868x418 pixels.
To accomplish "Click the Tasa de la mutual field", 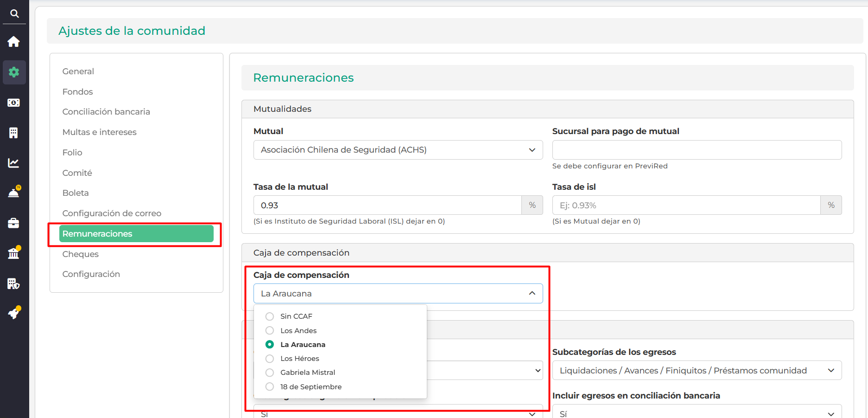I will click(387, 206).
